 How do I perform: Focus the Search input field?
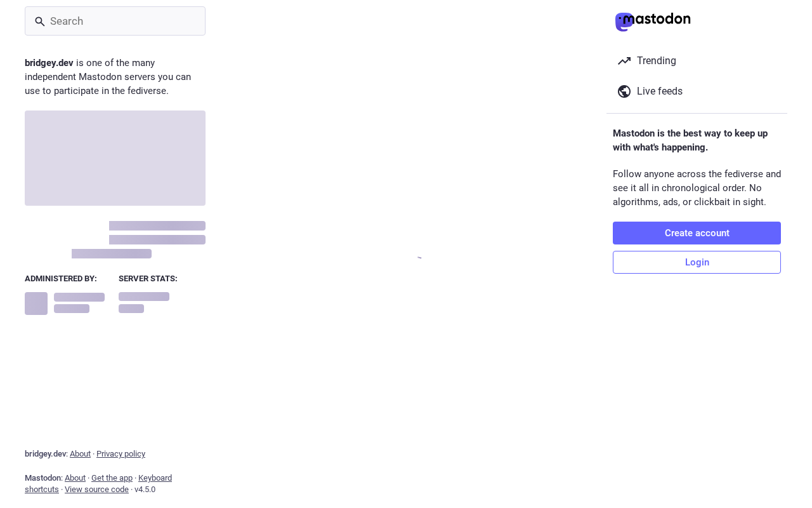(124, 21)
